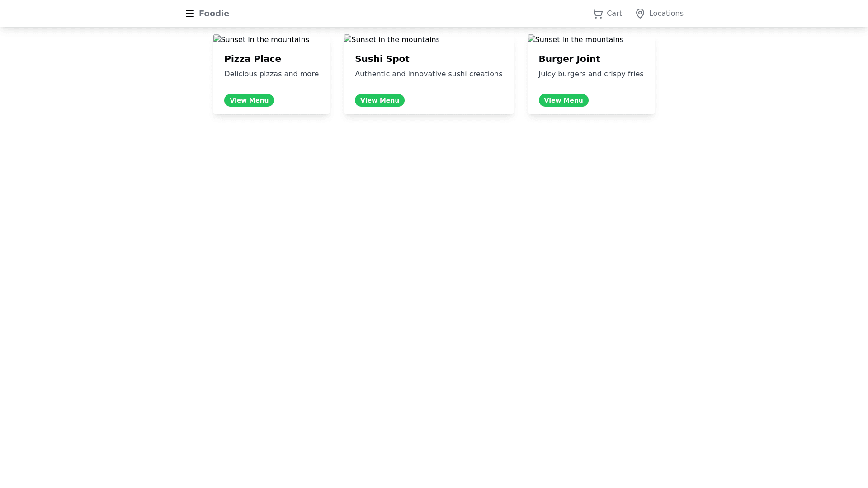Click the Foodie brand name
The width and height of the screenshot is (868, 488).
[x=214, y=14]
